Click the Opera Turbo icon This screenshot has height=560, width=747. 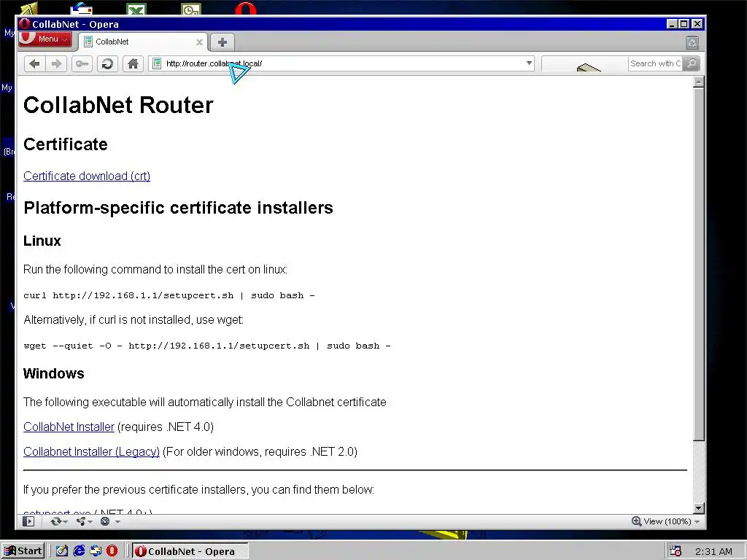click(x=105, y=521)
